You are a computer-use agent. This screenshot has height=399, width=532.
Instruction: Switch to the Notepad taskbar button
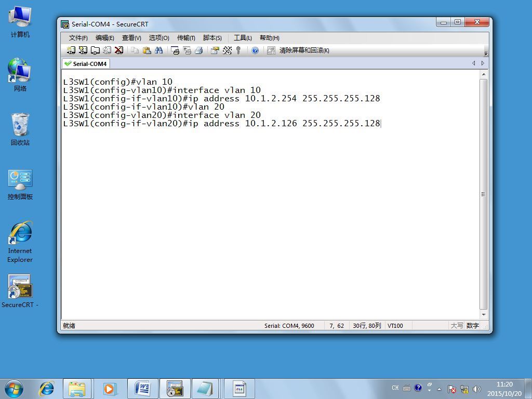click(205, 389)
